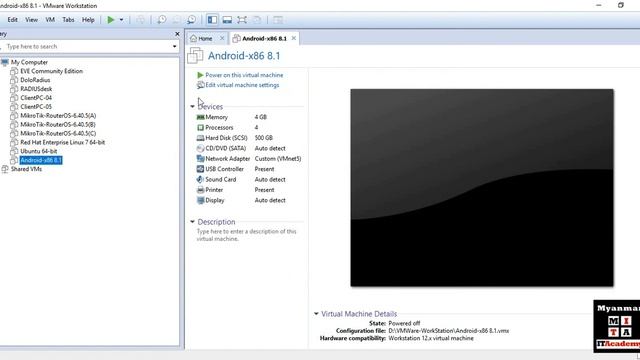
Task: Toggle the thumbnail bar view icon
Action: tap(227, 20)
